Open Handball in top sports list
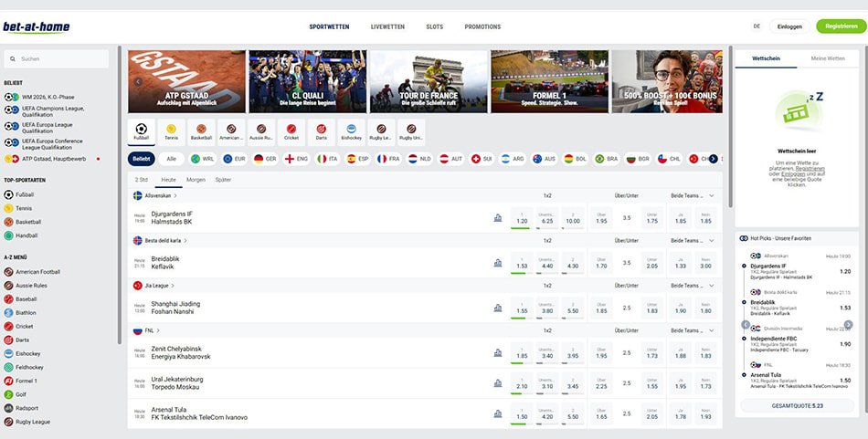Viewport: 868px width, 439px height. (x=21, y=235)
